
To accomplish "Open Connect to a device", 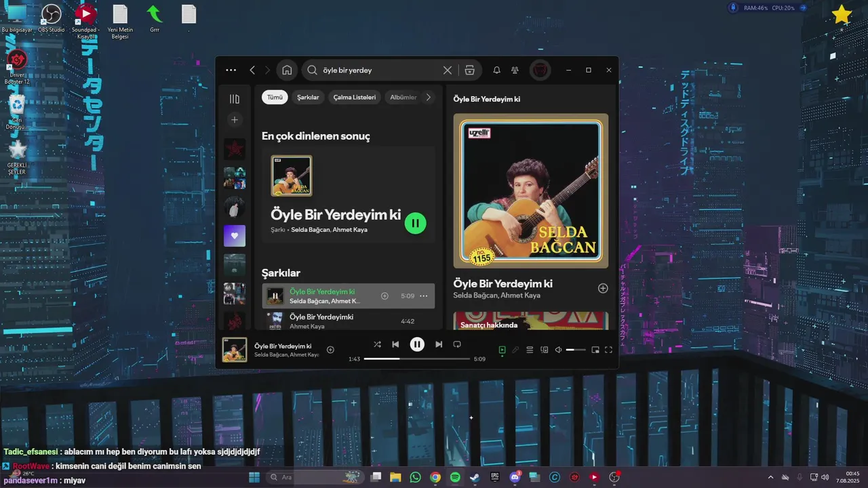I will (544, 350).
